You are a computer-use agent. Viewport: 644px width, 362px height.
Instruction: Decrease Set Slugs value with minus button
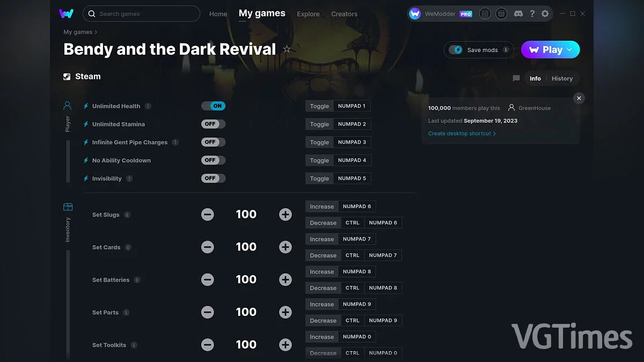tap(208, 214)
